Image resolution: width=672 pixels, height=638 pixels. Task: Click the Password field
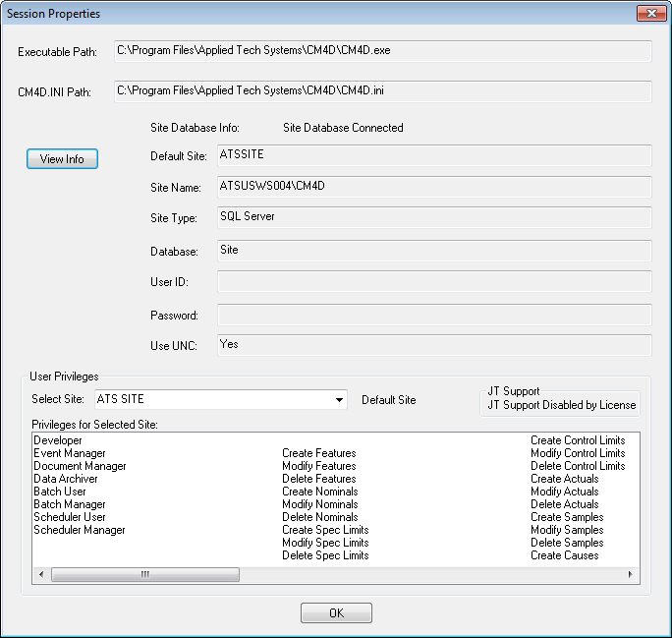point(434,315)
